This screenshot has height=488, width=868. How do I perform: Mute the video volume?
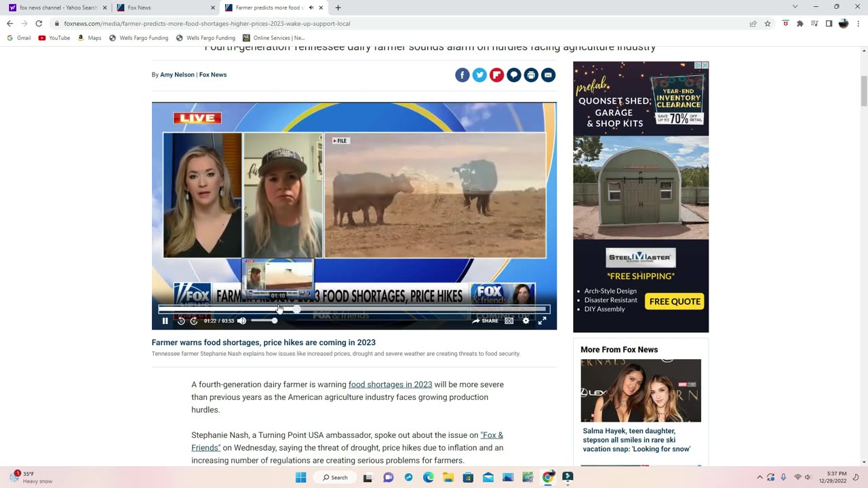click(x=242, y=321)
